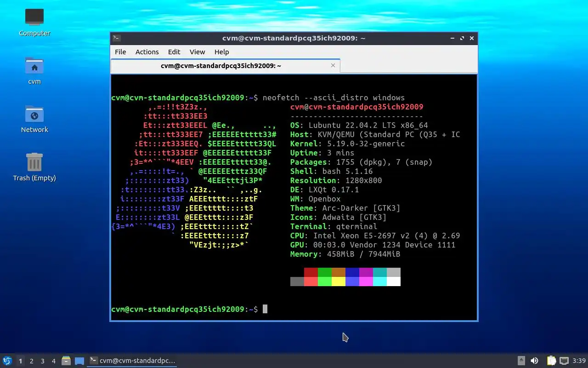Click the red cvm@cvm-standardpcq35ich92009 neofetch header

356,107
